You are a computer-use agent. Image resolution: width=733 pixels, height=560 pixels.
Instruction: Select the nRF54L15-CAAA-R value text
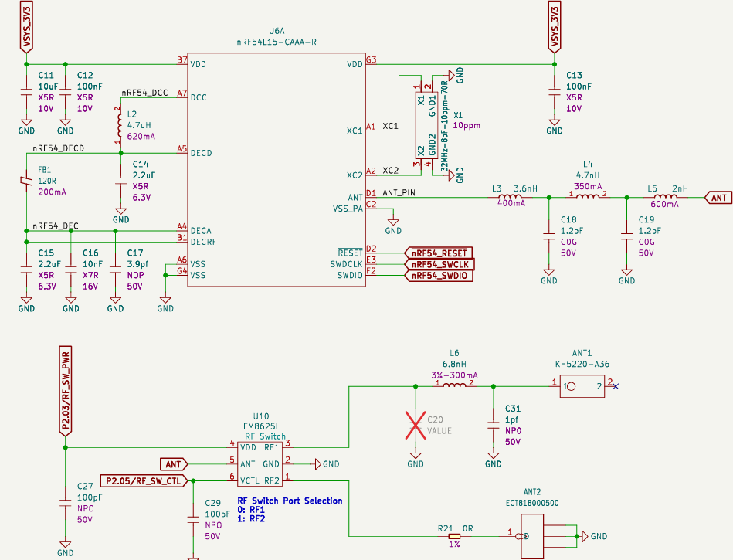coord(277,42)
